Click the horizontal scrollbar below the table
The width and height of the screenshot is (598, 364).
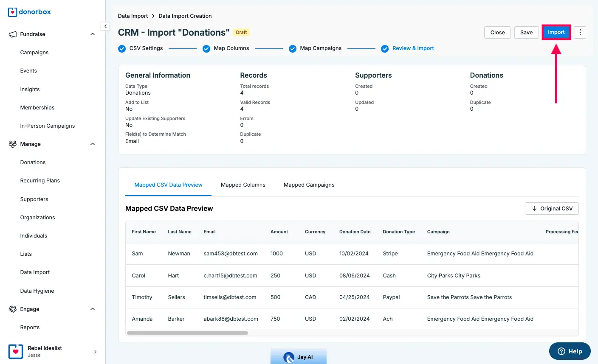[x=187, y=333]
